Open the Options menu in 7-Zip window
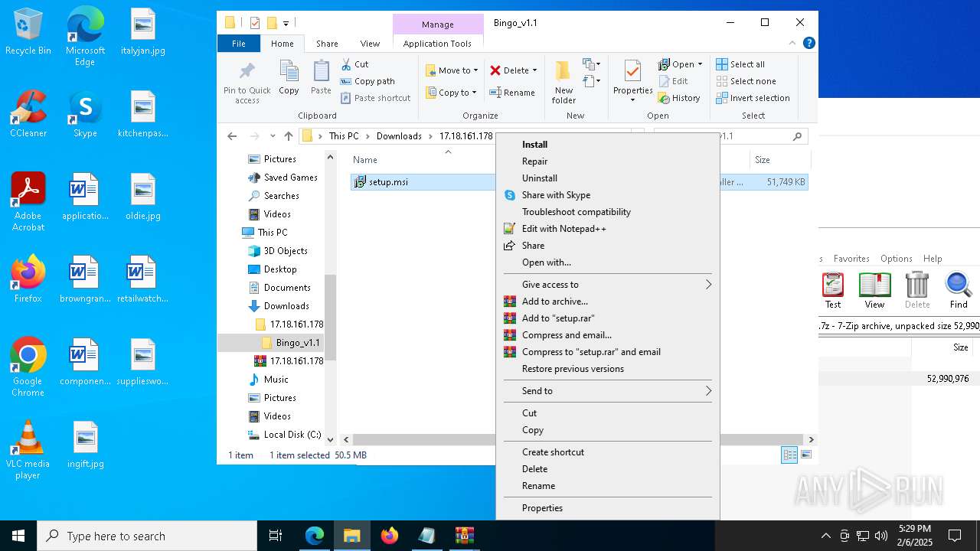 point(896,259)
